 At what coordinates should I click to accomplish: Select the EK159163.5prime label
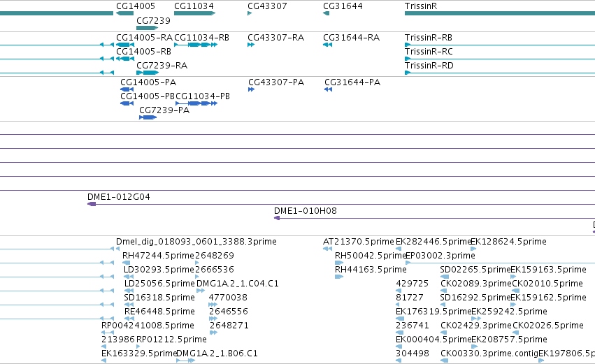[548, 270]
